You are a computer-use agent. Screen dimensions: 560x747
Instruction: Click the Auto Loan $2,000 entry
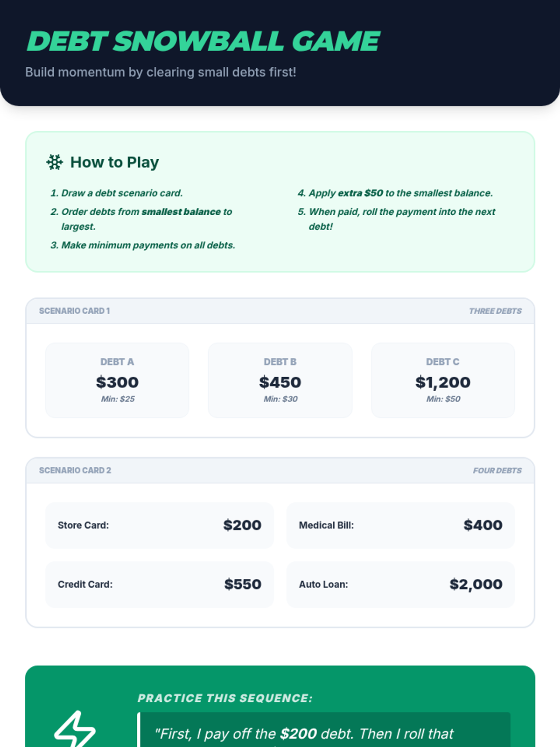(400, 584)
